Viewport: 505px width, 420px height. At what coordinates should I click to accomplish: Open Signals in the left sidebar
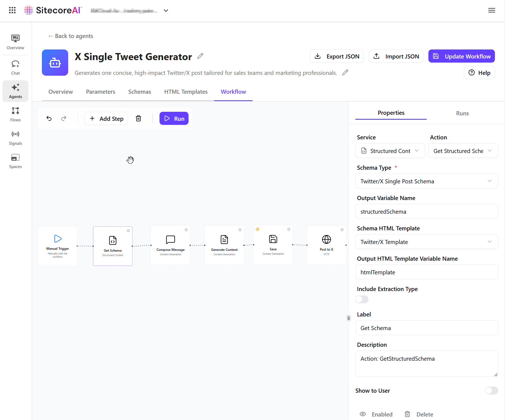(x=15, y=138)
